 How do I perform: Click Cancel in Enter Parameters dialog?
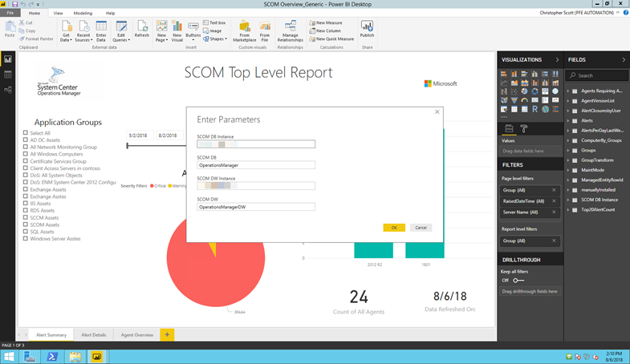421,228
